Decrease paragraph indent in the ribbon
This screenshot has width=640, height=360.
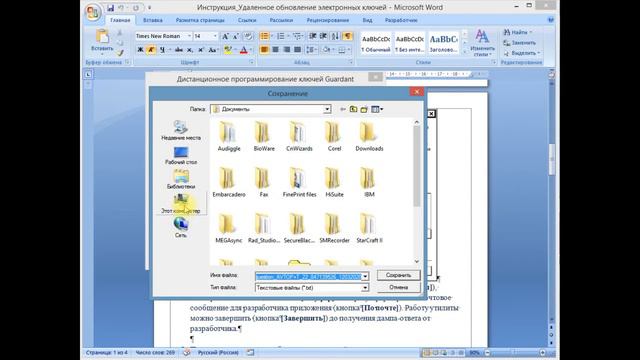point(313,36)
